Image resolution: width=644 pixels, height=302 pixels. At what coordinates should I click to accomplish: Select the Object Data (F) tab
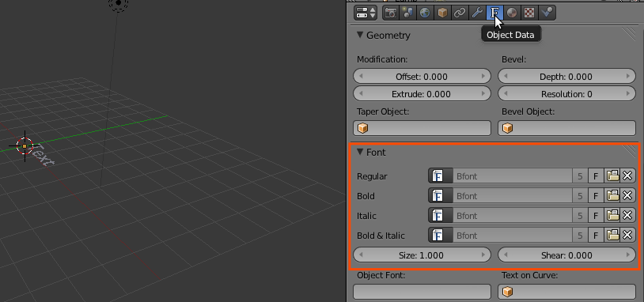pos(494,13)
